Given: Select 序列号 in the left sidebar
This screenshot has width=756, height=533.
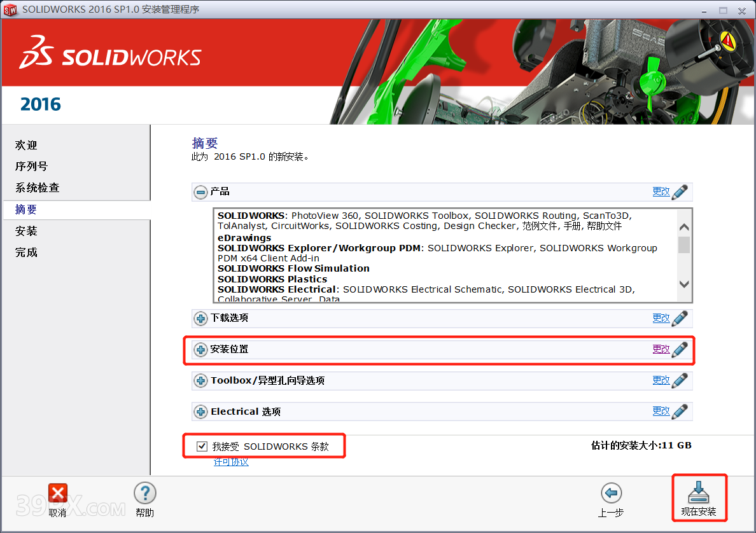Looking at the screenshot, I should pyautogui.click(x=30, y=166).
